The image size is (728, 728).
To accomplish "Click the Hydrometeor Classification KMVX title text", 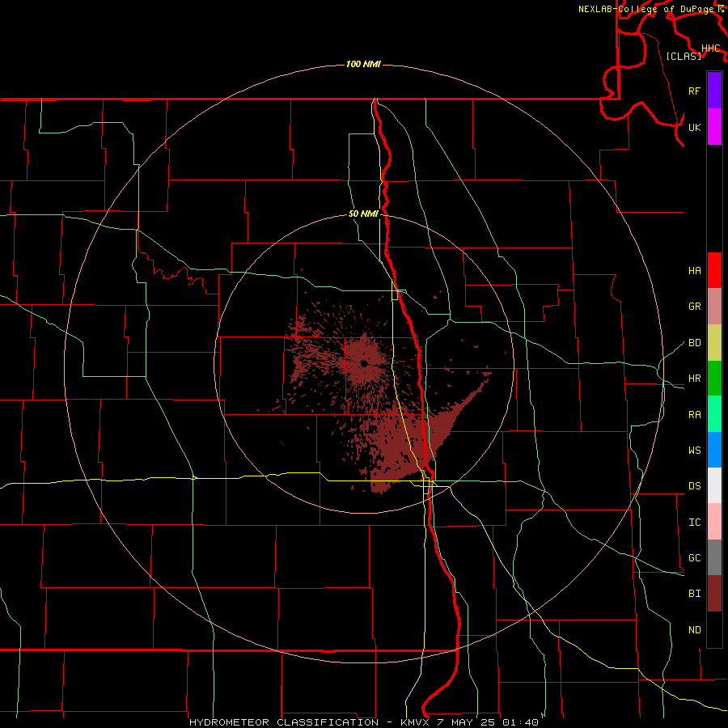I will [363, 722].
